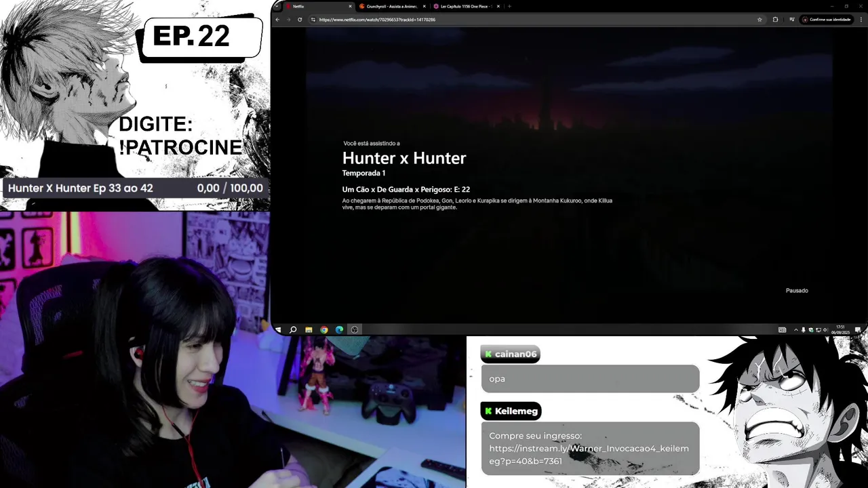This screenshot has width=868, height=488.
Task: Close the Crunchyroll tab
Action: (424, 6)
